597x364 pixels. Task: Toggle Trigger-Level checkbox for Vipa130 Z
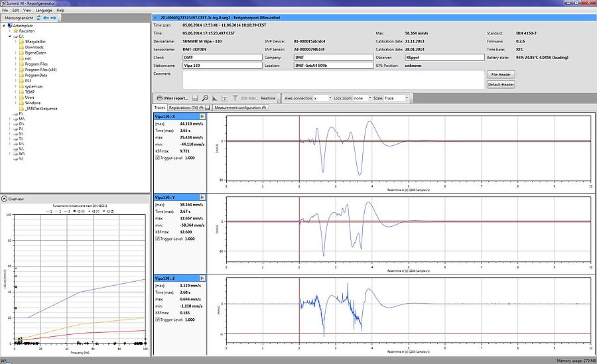pyautogui.click(x=157, y=318)
